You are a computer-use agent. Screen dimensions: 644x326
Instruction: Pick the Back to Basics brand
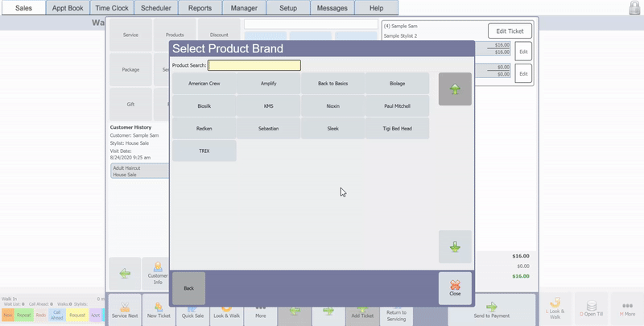(x=332, y=84)
